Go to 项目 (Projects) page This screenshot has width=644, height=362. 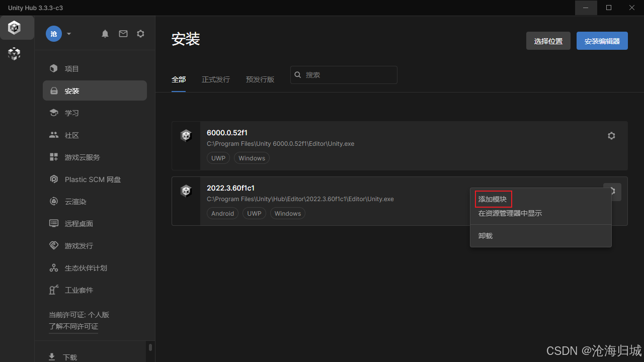pyautogui.click(x=95, y=68)
